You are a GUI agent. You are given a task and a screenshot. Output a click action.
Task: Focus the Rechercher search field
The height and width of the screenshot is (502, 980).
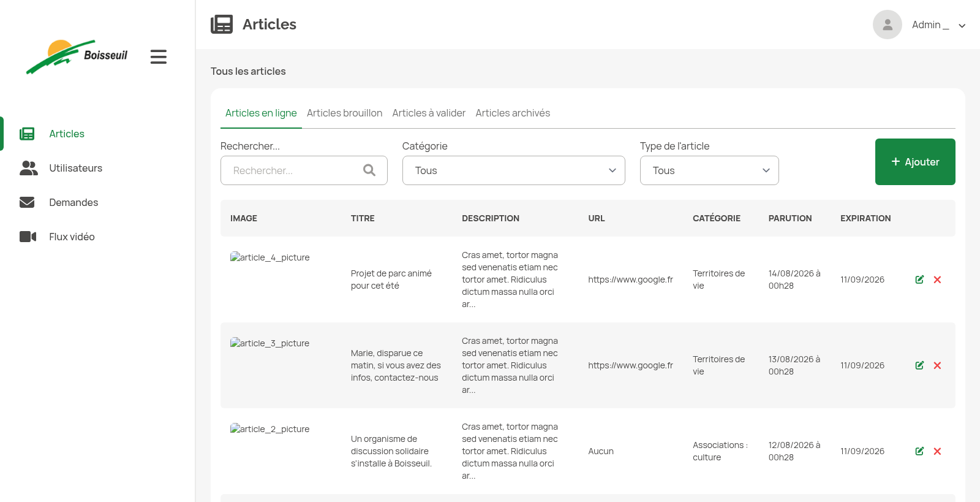[x=304, y=170]
